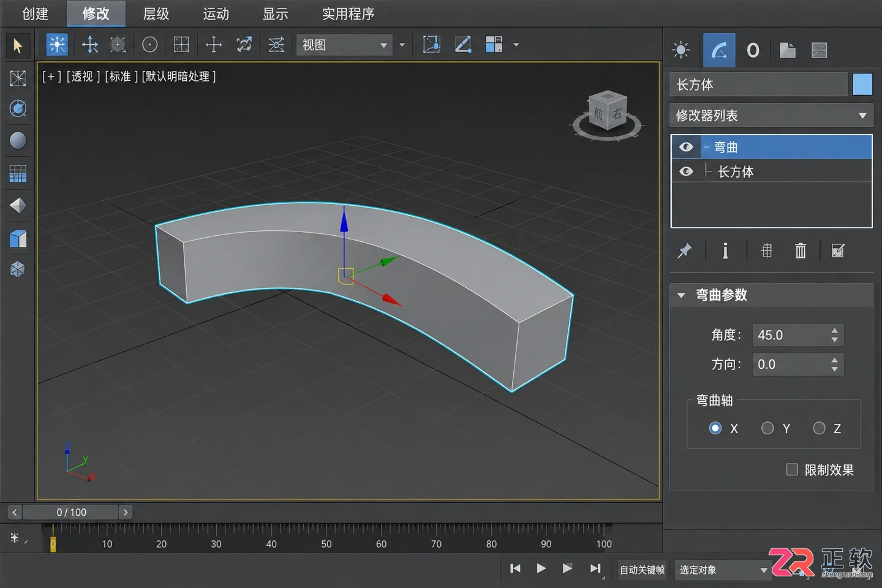882x588 pixels.
Task: Open the 视图 reference coordinate dropdown
Action: (344, 45)
